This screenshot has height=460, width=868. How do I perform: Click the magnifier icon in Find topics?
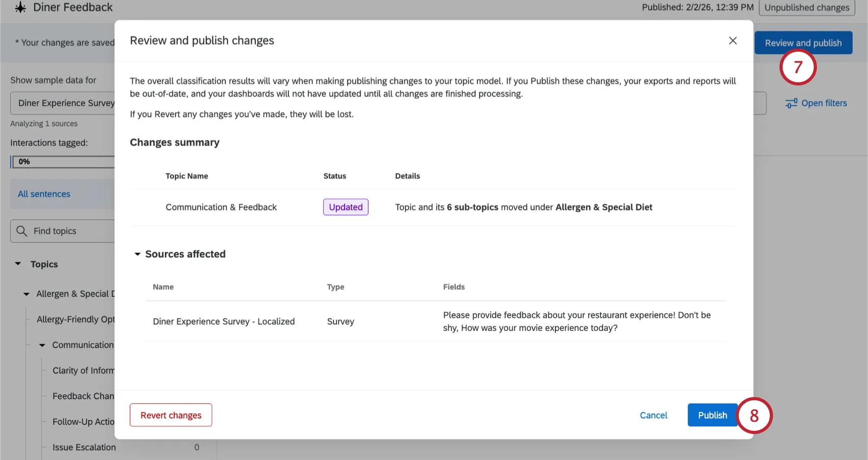(x=21, y=231)
